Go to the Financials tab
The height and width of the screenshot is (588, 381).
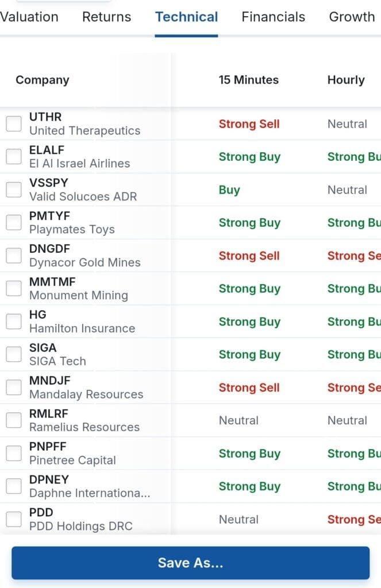coord(273,17)
